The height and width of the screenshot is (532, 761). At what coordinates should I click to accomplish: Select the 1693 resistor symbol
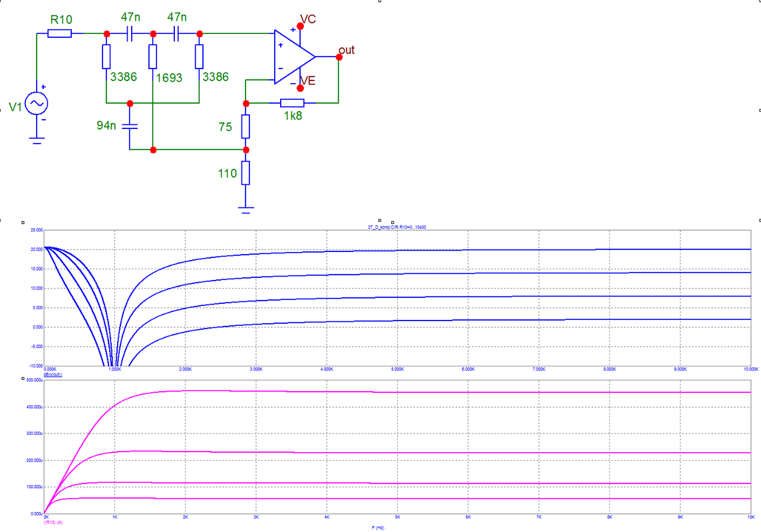(x=153, y=57)
